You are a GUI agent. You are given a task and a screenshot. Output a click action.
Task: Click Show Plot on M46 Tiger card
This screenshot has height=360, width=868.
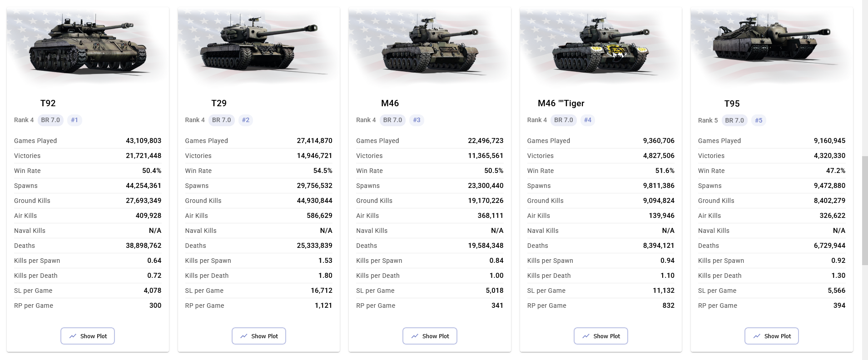point(601,336)
